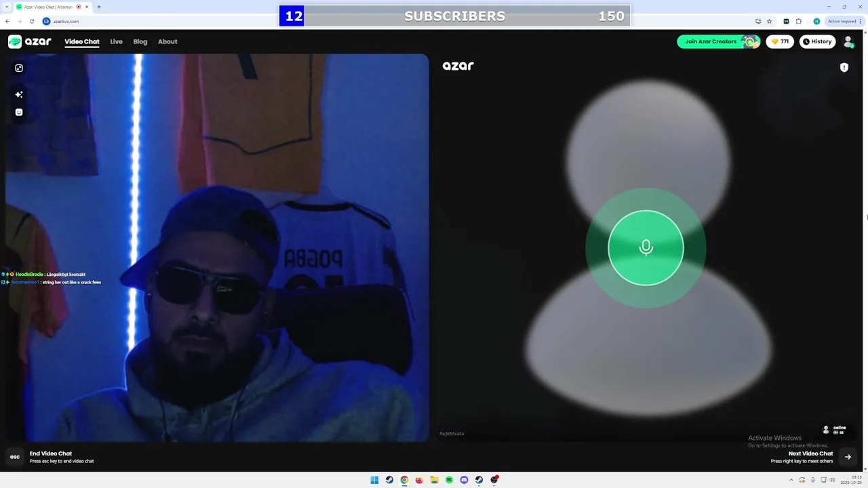Open the browser Extensions puzzle icon
The height and width of the screenshot is (488, 868).
pos(799,21)
